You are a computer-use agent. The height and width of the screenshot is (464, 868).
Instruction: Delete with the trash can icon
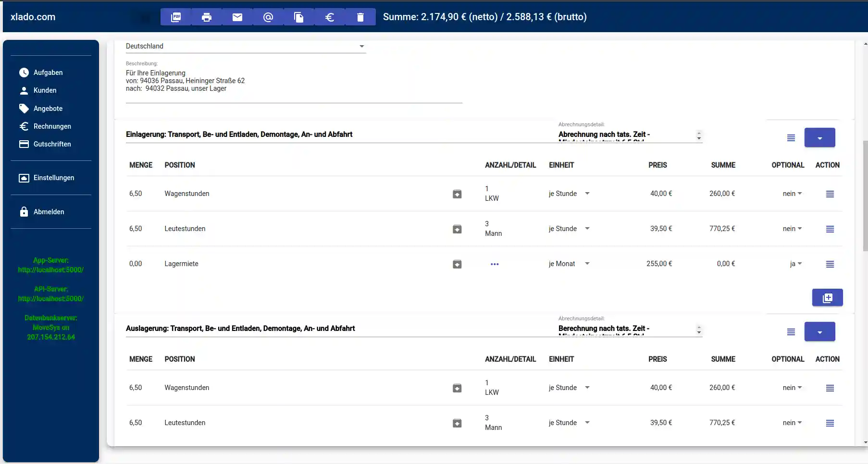pos(360,17)
